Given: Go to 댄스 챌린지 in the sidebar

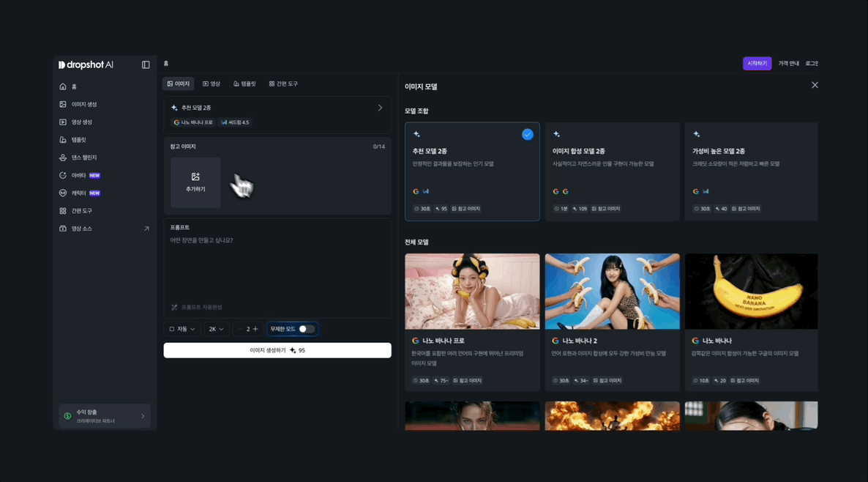Looking at the screenshot, I should point(83,157).
